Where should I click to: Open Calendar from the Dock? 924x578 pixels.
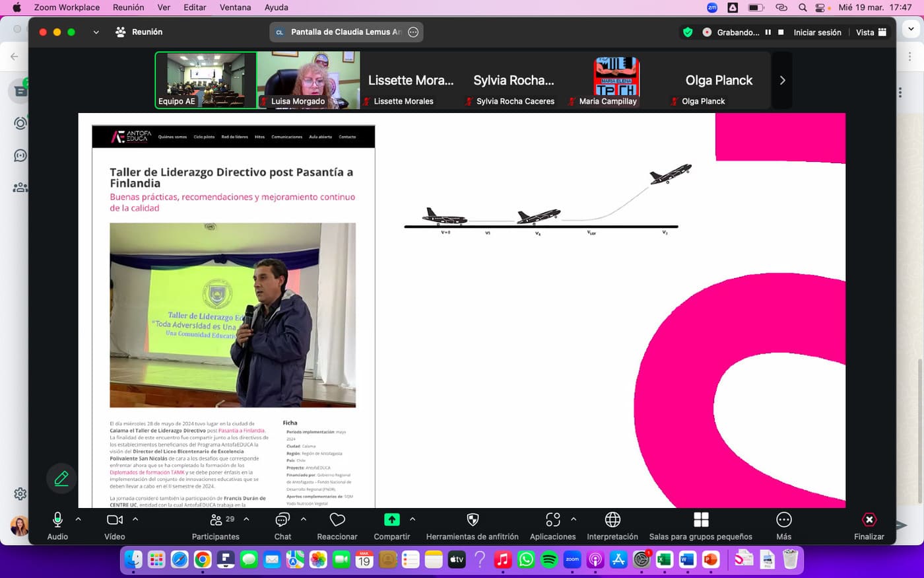point(364,560)
